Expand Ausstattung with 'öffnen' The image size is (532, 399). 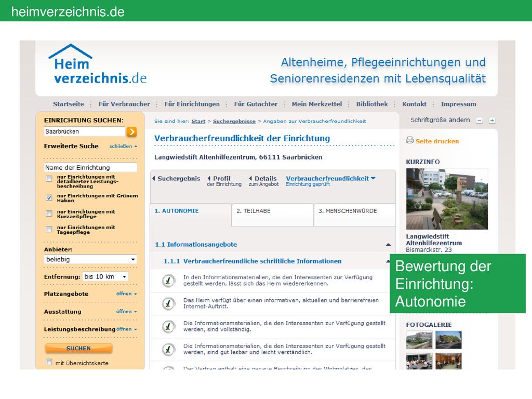127,312
